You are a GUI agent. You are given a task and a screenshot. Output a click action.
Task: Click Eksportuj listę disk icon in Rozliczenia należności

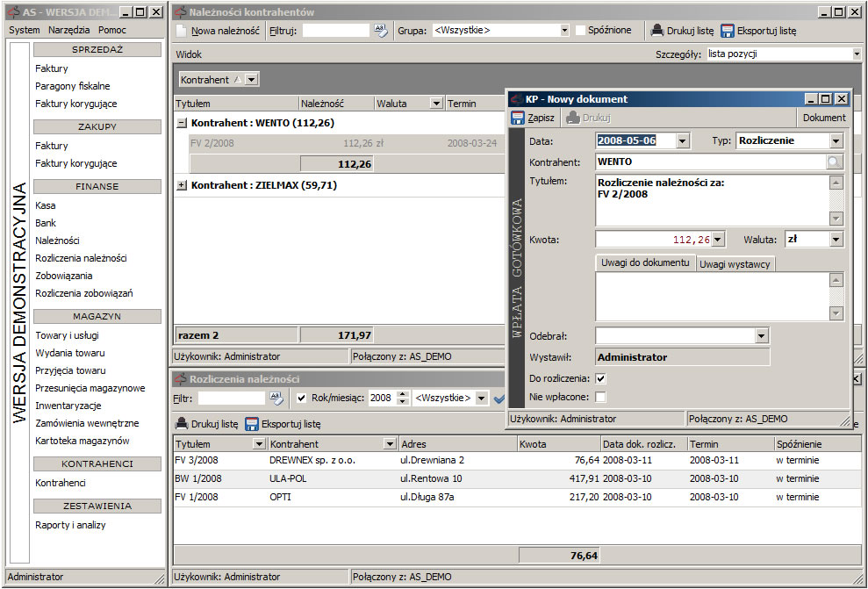pos(252,424)
